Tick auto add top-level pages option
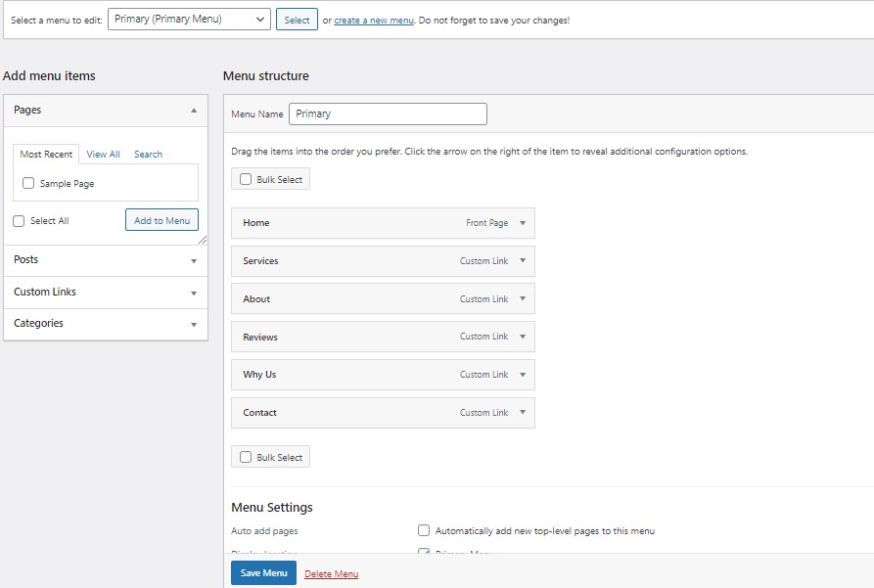874x588 pixels. click(x=424, y=531)
